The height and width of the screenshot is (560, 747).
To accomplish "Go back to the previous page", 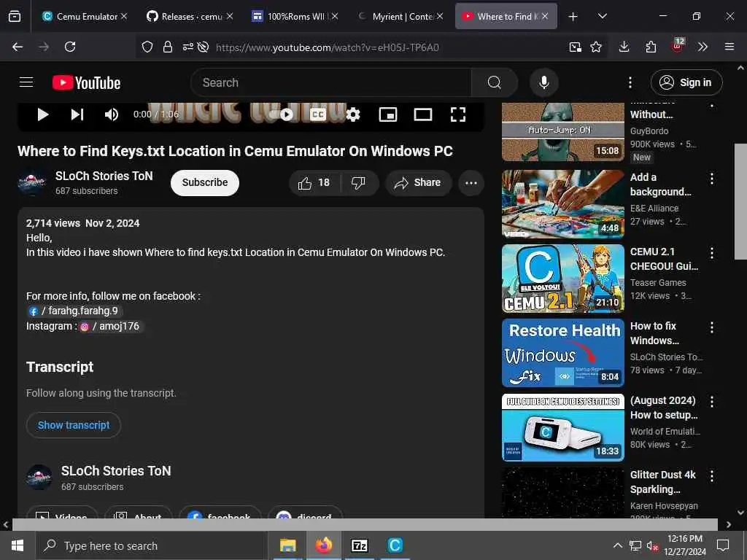I will pos(18,47).
